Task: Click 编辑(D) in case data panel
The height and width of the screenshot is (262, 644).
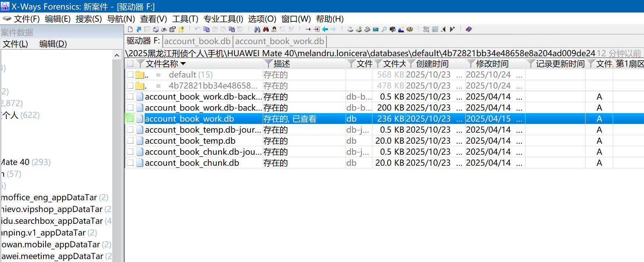Action: click(53, 44)
